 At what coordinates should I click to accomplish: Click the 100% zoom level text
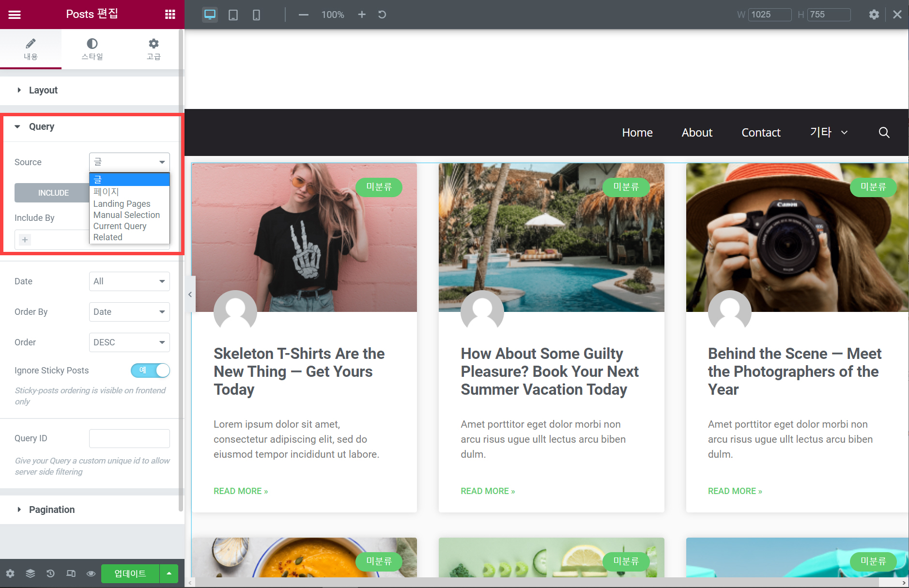tap(333, 15)
